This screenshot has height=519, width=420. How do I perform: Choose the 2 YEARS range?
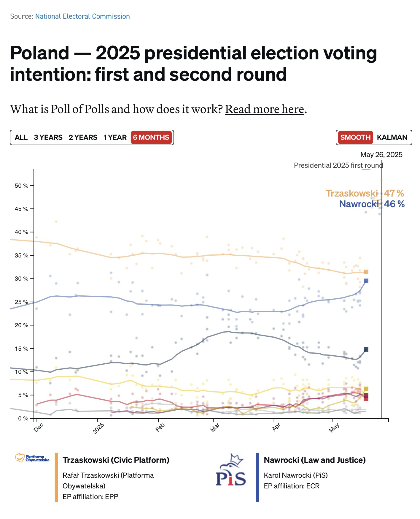(x=83, y=137)
